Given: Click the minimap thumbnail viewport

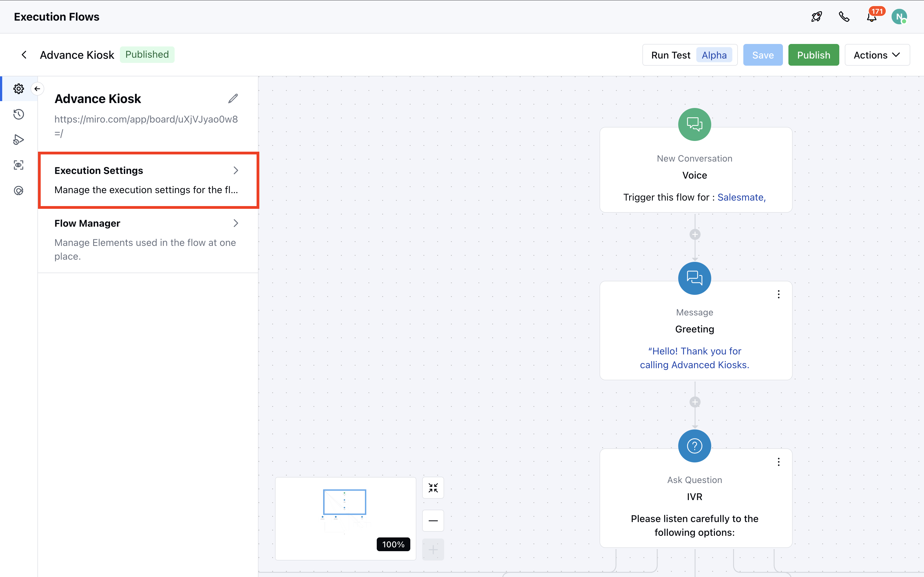Looking at the screenshot, I should click(x=344, y=502).
